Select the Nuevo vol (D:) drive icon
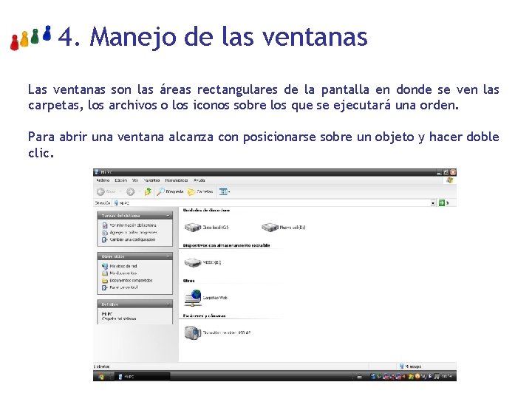532x399 pixels. pyautogui.click(x=270, y=228)
